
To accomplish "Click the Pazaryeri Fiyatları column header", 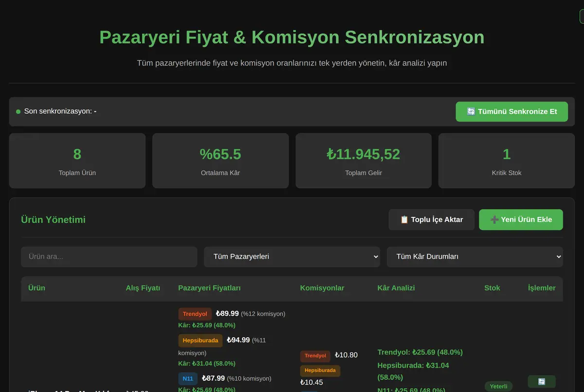I will (x=210, y=288).
